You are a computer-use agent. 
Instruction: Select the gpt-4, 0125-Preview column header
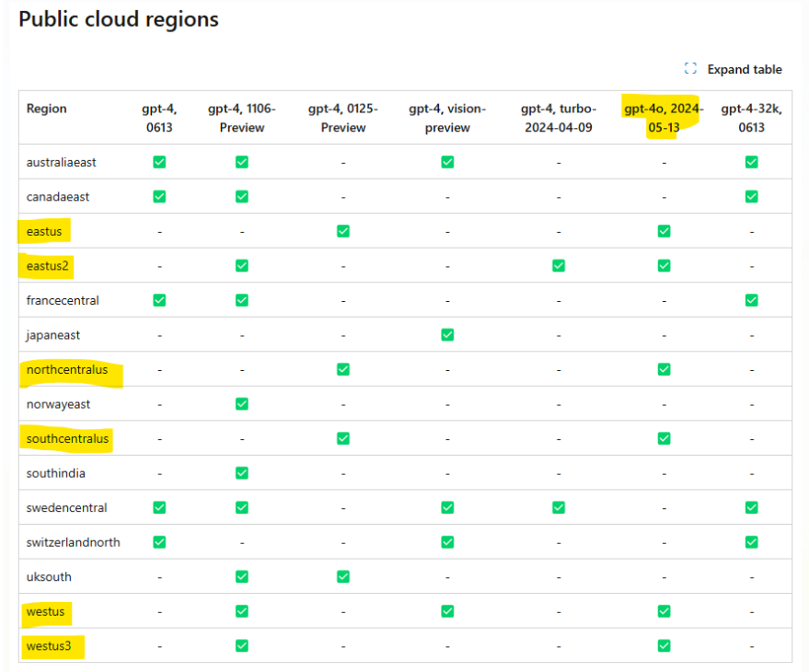343,118
